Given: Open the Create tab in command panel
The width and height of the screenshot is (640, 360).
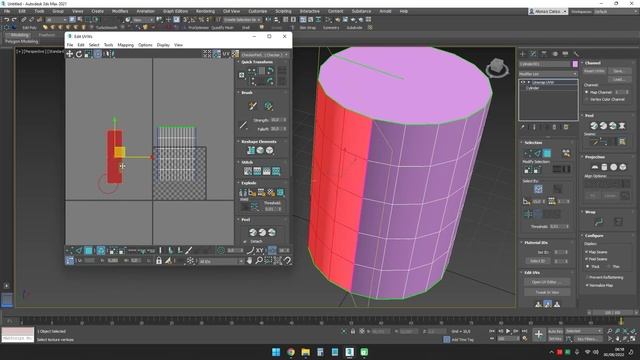Looking at the screenshot, I should (523, 54).
